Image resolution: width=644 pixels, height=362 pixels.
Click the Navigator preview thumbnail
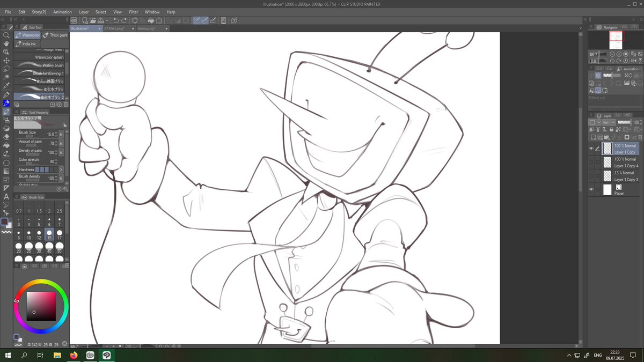coord(616,41)
